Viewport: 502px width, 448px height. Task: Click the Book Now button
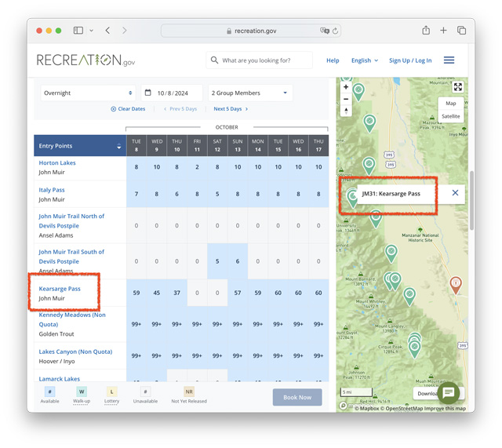pyautogui.click(x=297, y=397)
